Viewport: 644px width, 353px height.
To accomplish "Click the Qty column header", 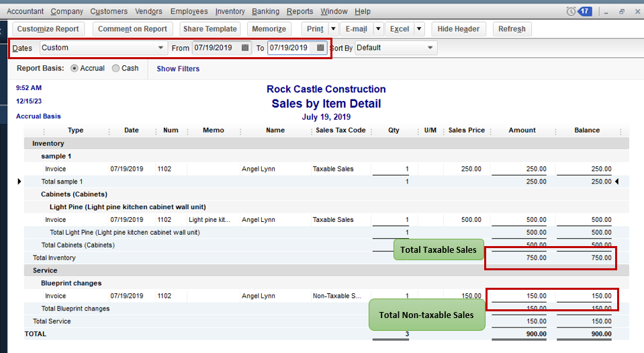I will 394,130.
